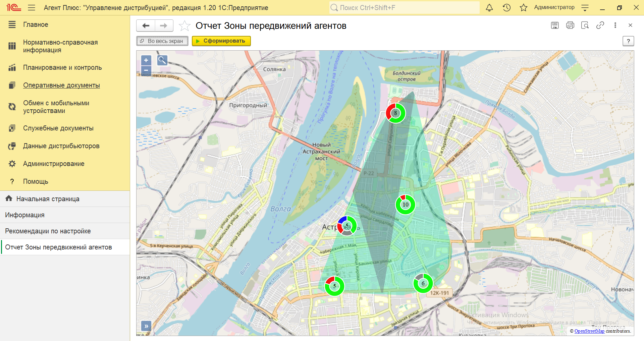Zoom out the map with the minus button
The height and width of the screenshot is (341, 644).
[146, 70]
